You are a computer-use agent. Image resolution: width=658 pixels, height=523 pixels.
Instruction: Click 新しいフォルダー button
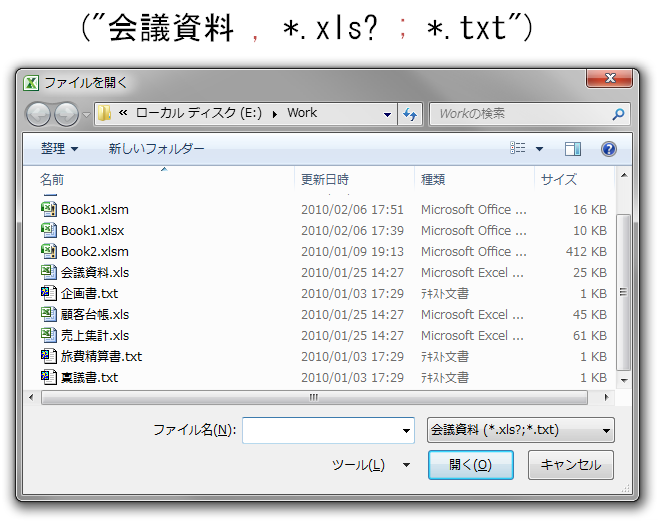pyautogui.click(x=156, y=149)
